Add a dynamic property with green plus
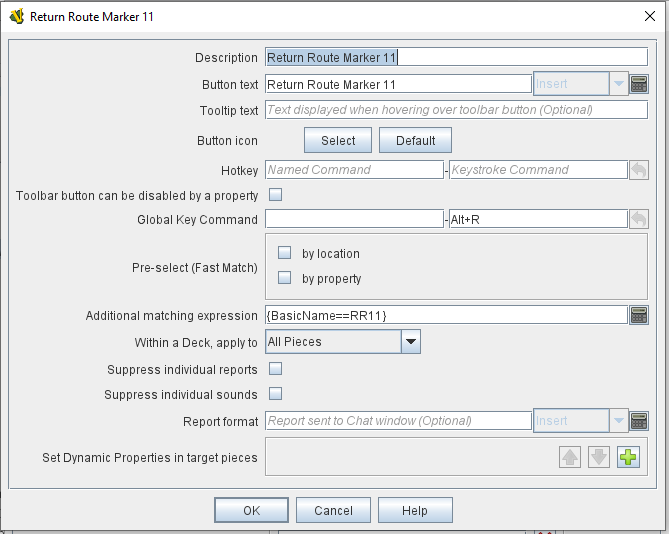The width and height of the screenshot is (669, 534). click(x=628, y=457)
